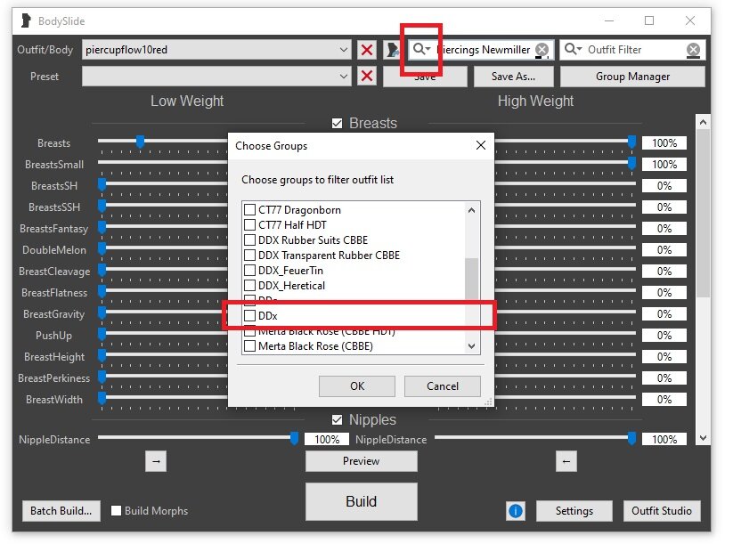Launch Outfit Studio
Screen dimensions: 733x560
pyautogui.click(x=662, y=511)
